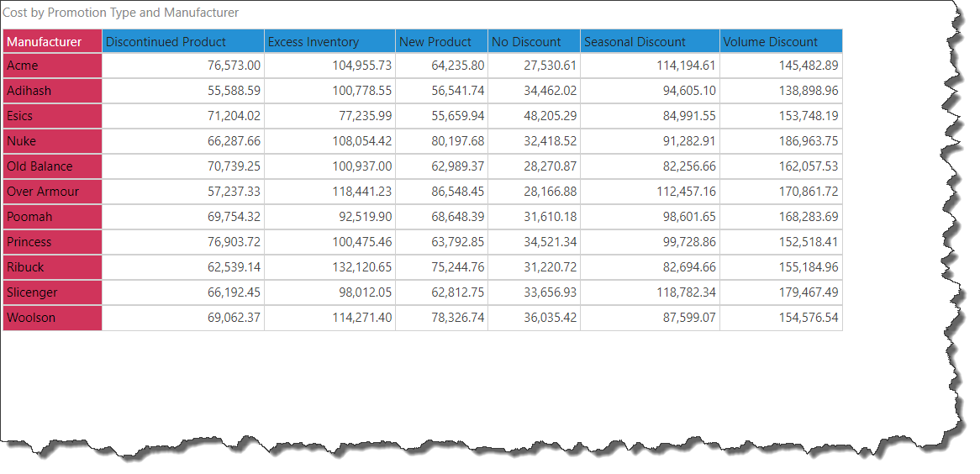The width and height of the screenshot is (980, 474).
Task: Click the Over Armour row header
Action: pyautogui.click(x=52, y=192)
